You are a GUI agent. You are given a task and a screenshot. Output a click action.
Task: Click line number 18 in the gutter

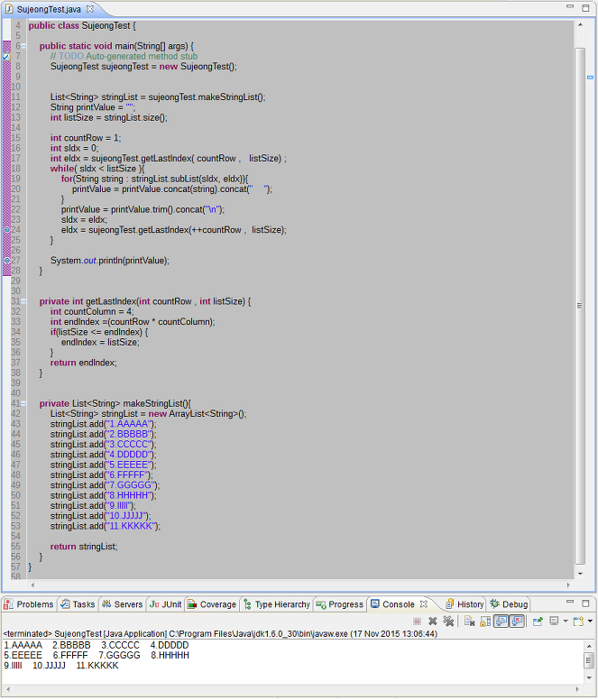(x=16, y=169)
